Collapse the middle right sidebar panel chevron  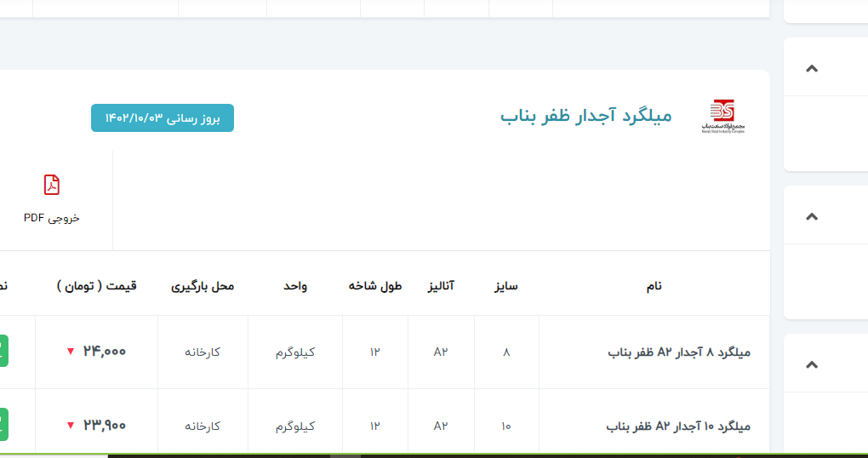pyautogui.click(x=811, y=216)
